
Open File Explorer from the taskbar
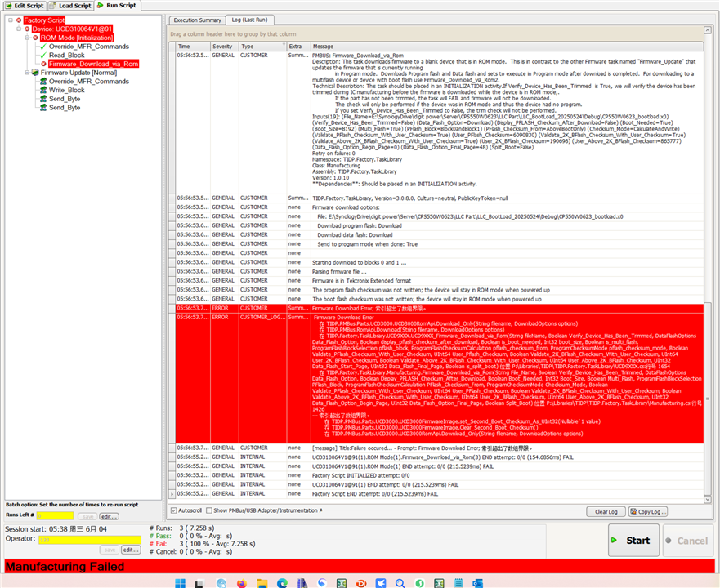point(262,583)
